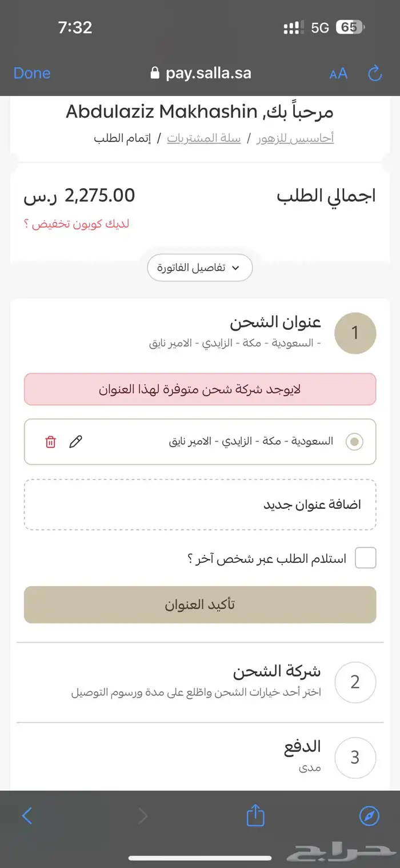The width and height of the screenshot is (400, 868).
Task: Tap the back navigation arrow in Safari
Action: [x=27, y=816]
